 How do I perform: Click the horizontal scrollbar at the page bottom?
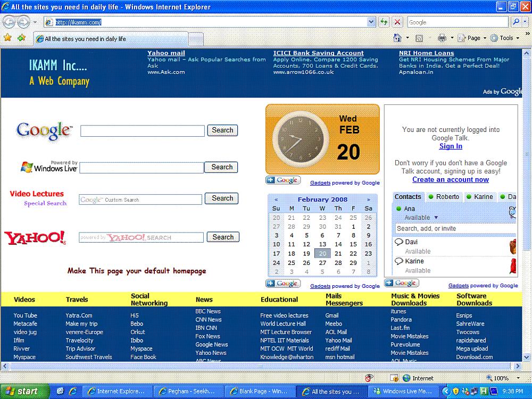point(260,366)
